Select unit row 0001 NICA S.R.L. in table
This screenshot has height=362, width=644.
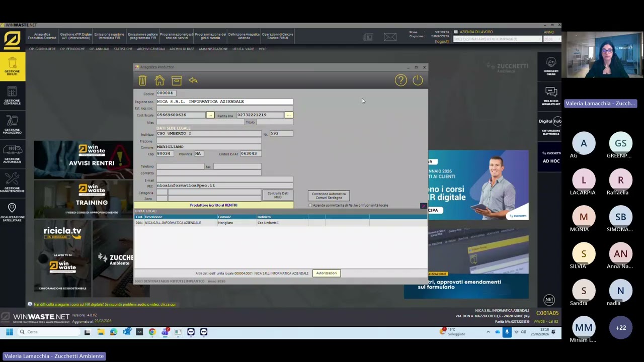point(281,223)
